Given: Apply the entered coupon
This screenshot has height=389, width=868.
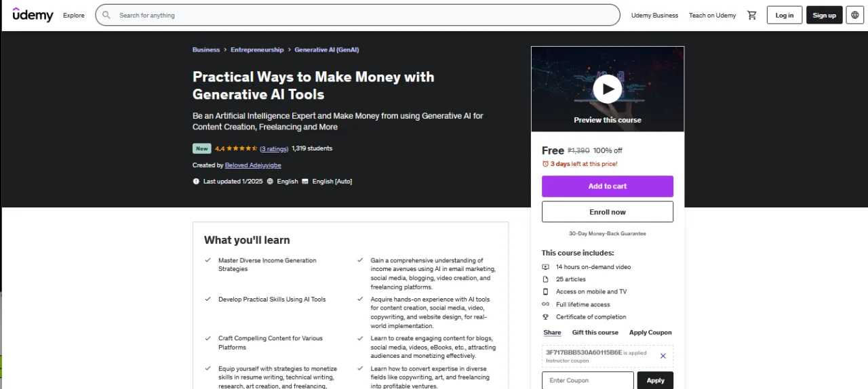Looking at the screenshot, I should (x=655, y=380).
